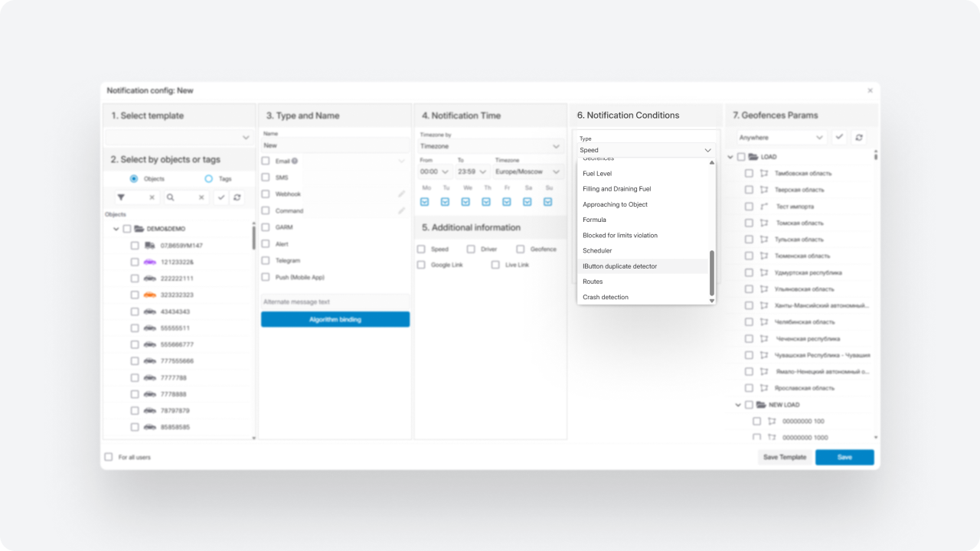Viewport: 980px width, 551px height.
Task: Click the refresh icon in Geofences Params
Action: 859,137
